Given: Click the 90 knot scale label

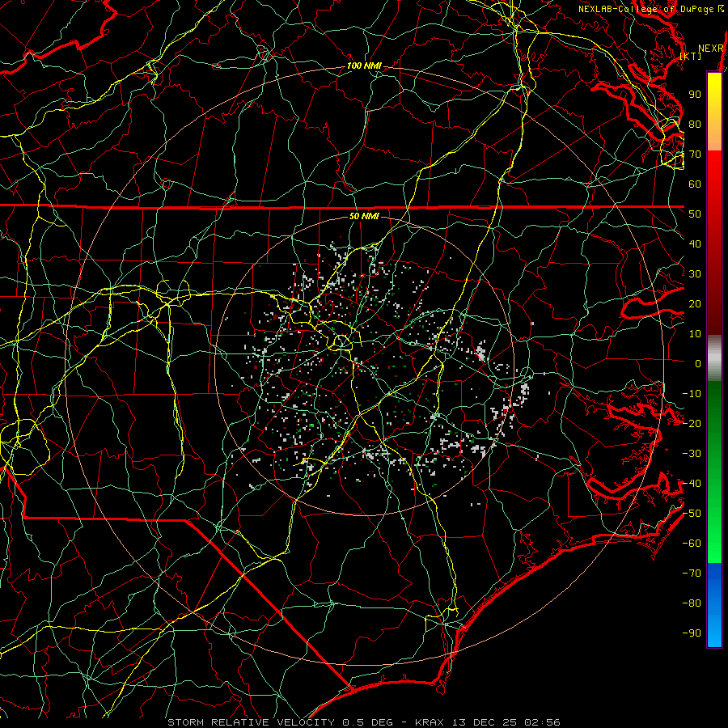Looking at the screenshot, I should (695, 95).
